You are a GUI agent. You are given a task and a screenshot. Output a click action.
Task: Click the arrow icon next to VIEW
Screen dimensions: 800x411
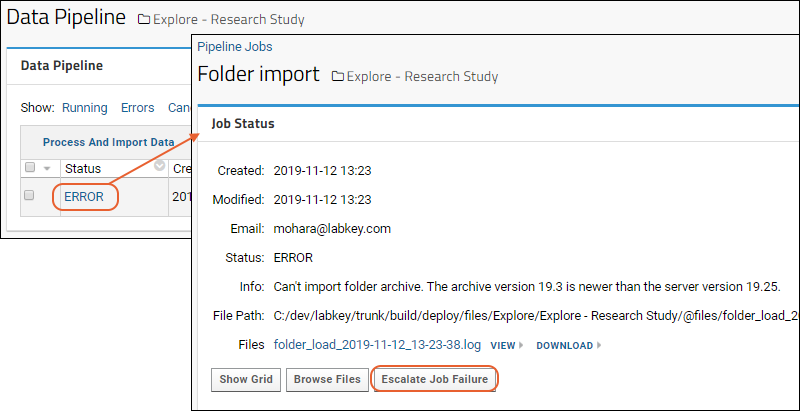pyautogui.click(x=521, y=346)
